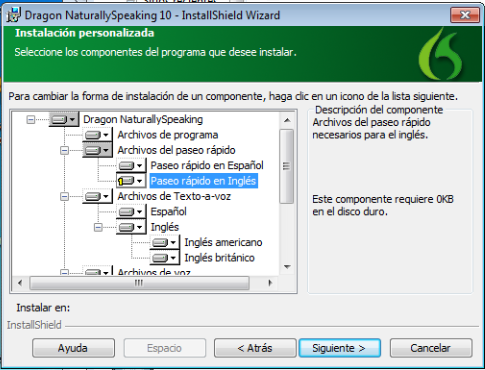Select the Inglés text-to-speech row

pyautogui.click(x=165, y=227)
